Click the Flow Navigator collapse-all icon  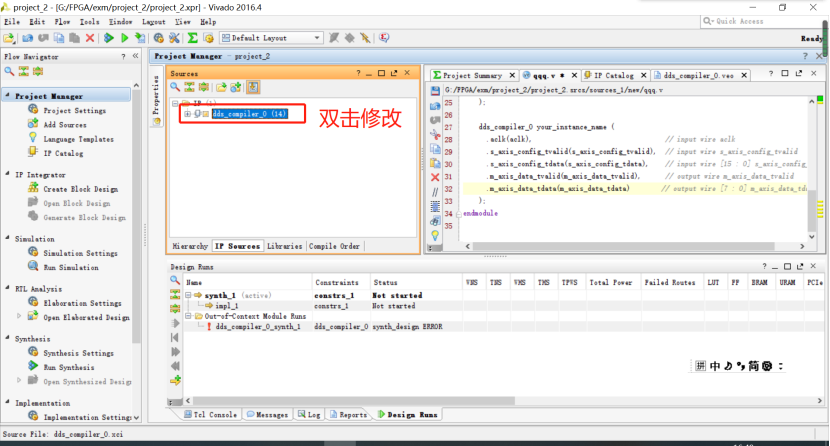point(23,71)
